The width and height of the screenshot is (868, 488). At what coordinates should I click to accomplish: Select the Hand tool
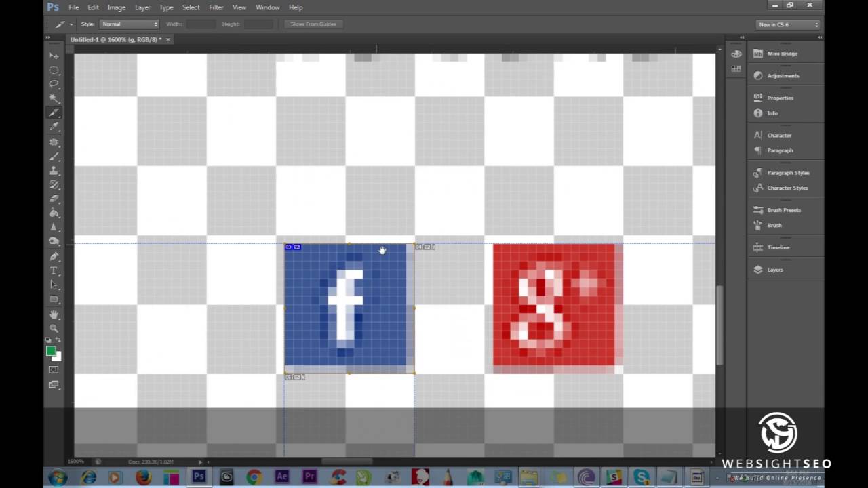pyautogui.click(x=54, y=314)
